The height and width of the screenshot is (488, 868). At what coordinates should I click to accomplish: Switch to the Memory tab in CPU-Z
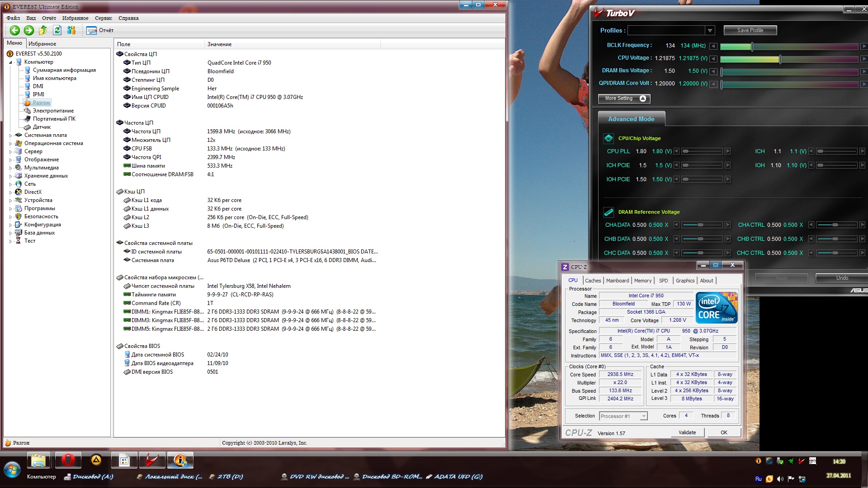642,281
